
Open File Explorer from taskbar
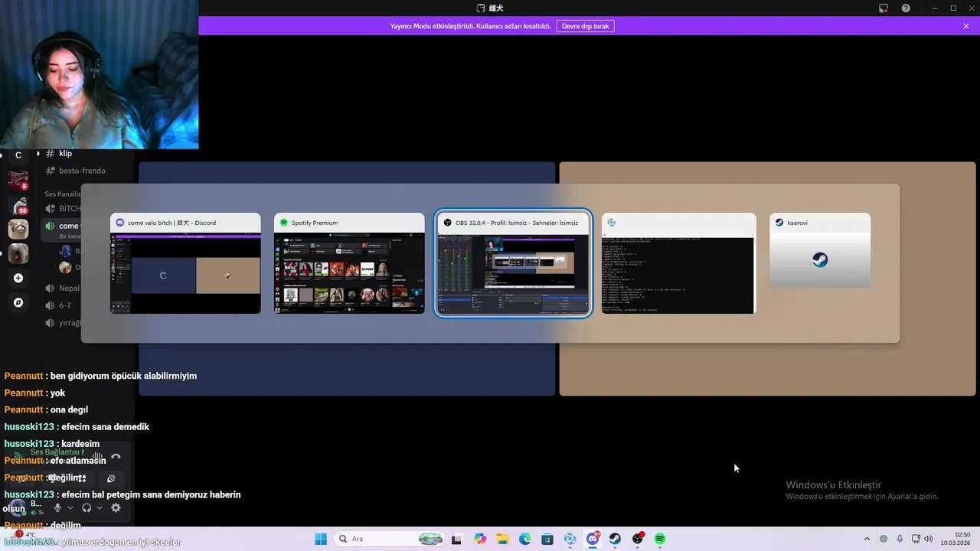(x=502, y=539)
